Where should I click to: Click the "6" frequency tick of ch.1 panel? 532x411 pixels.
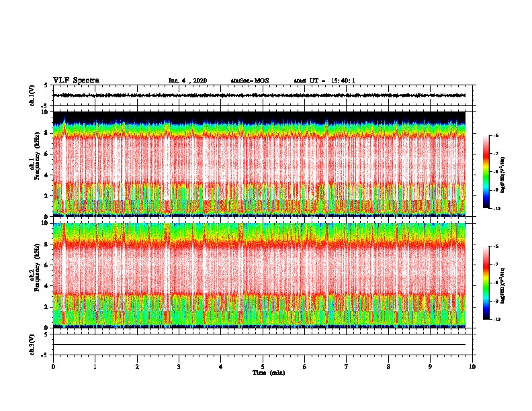pos(48,154)
